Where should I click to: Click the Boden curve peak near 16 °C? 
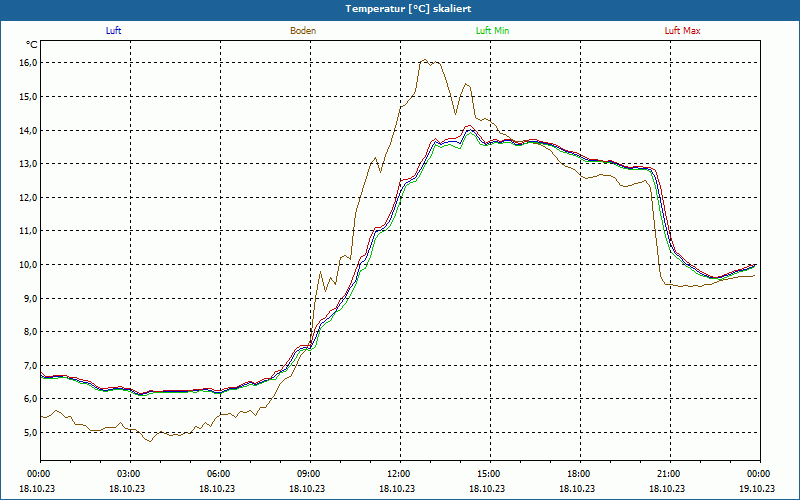(x=425, y=60)
